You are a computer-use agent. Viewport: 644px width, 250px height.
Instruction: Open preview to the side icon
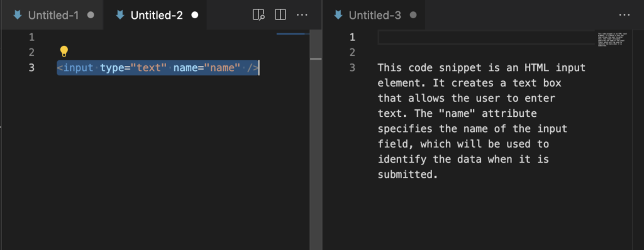pos(258,15)
